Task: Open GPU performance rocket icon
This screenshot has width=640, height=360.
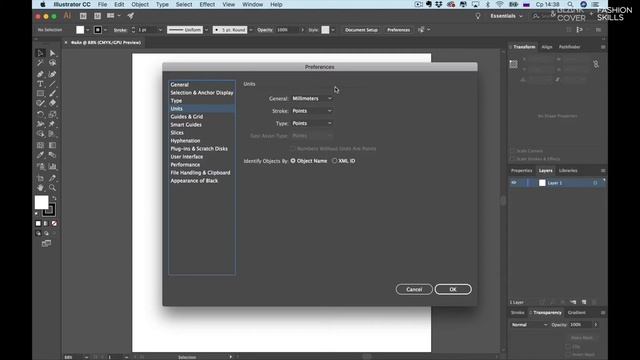Action: click(x=131, y=16)
